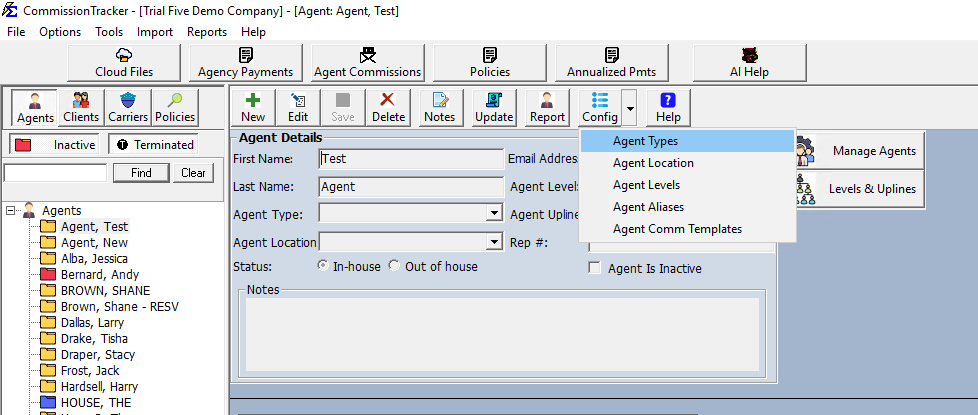Select agent Agent, New in tree
978x415 pixels.
[x=94, y=243]
